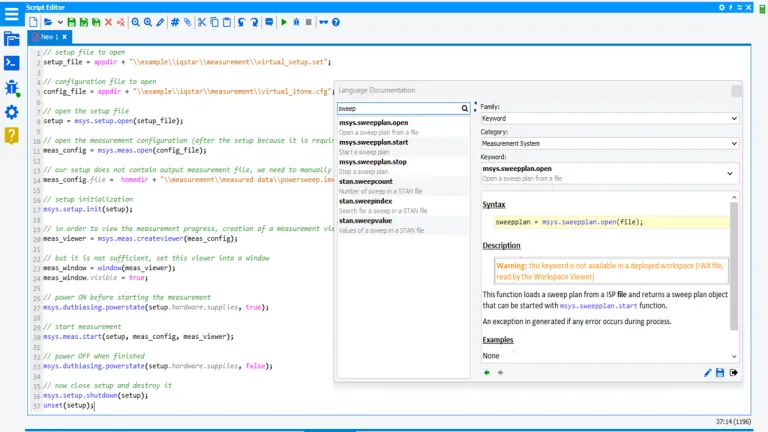The image size is (768, 432).
Task: Open the debugger bug sidebar icon
Action: pos(11,88)
